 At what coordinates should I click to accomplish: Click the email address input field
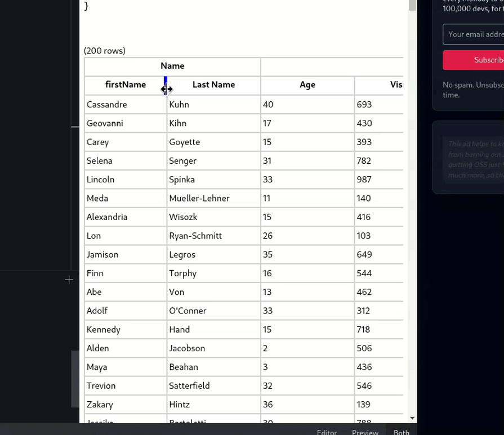[x=474, y=34]
